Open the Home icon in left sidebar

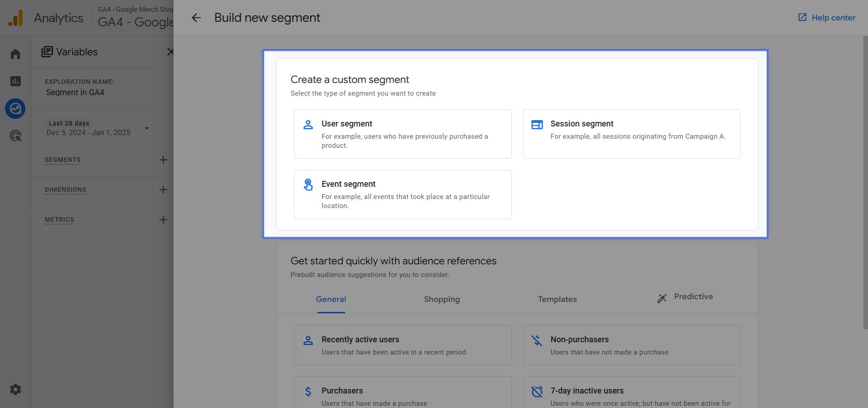[15, 54]
